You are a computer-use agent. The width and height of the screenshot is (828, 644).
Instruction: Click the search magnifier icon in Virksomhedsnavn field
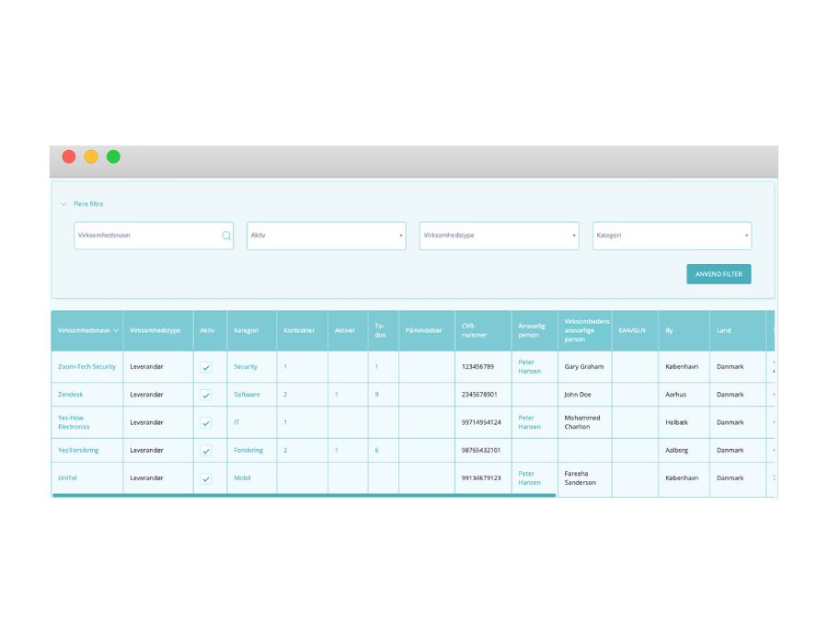coord(226,236)
